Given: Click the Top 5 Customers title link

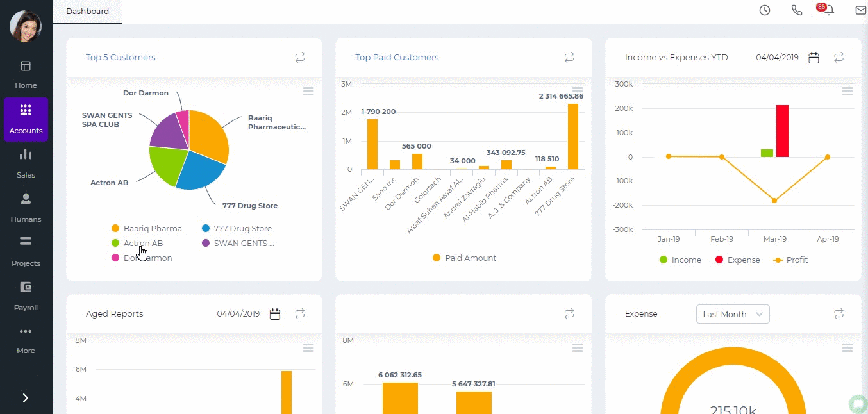Looking at the screenshot, I should pos(121,58).
